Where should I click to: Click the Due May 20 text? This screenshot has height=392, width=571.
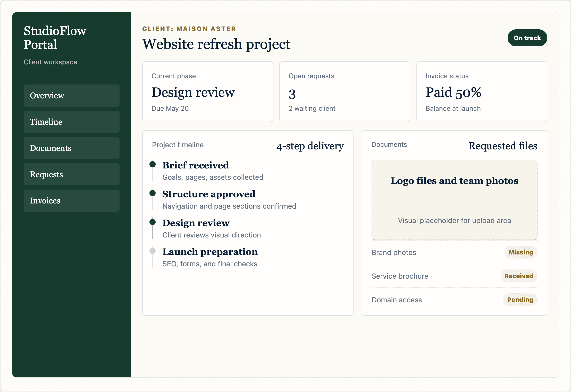tap(170, 108)
